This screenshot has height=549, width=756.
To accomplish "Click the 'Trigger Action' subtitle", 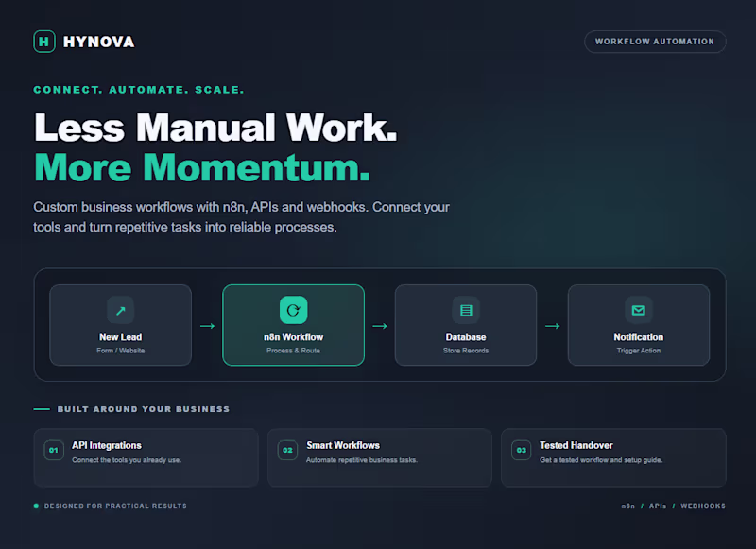I will [639, 351].
